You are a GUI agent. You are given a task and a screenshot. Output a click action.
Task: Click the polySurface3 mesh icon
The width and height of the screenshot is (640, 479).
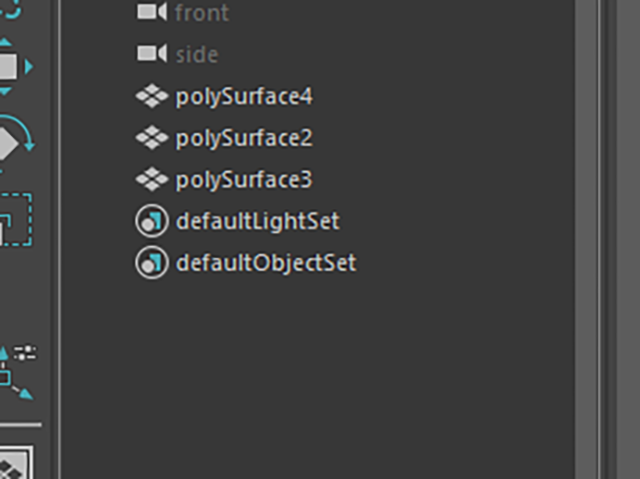[151, 179]
